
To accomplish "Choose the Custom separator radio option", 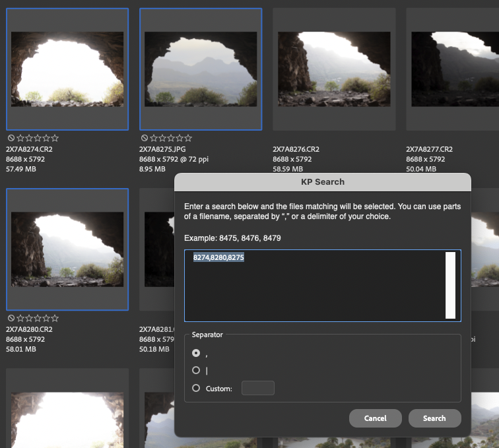I will (x=196, y=388).
